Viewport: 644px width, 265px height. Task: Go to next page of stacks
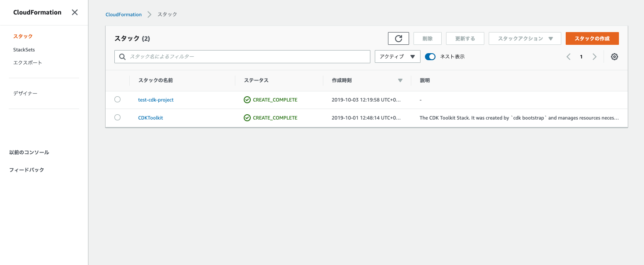point(594,57)
